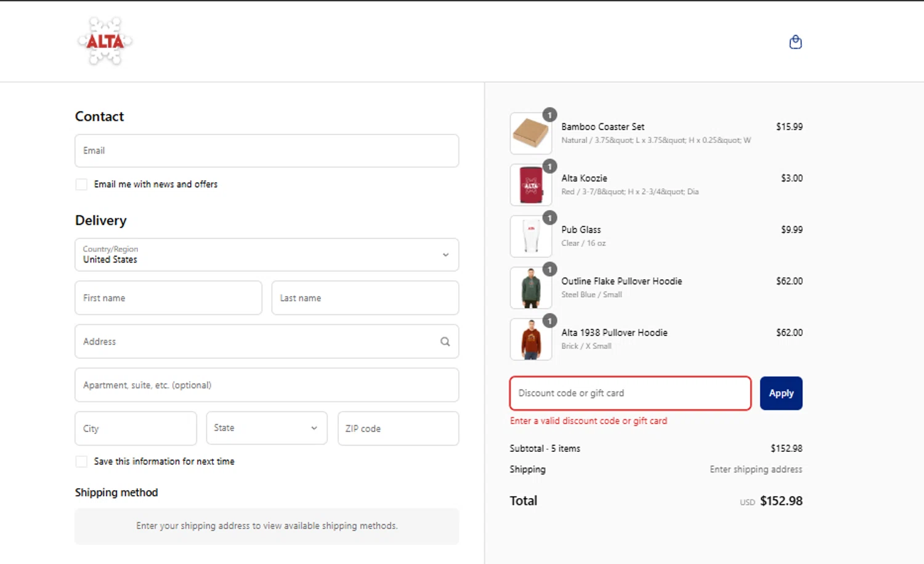Open the Country/Region dropdown

click(x=266, y=255)
